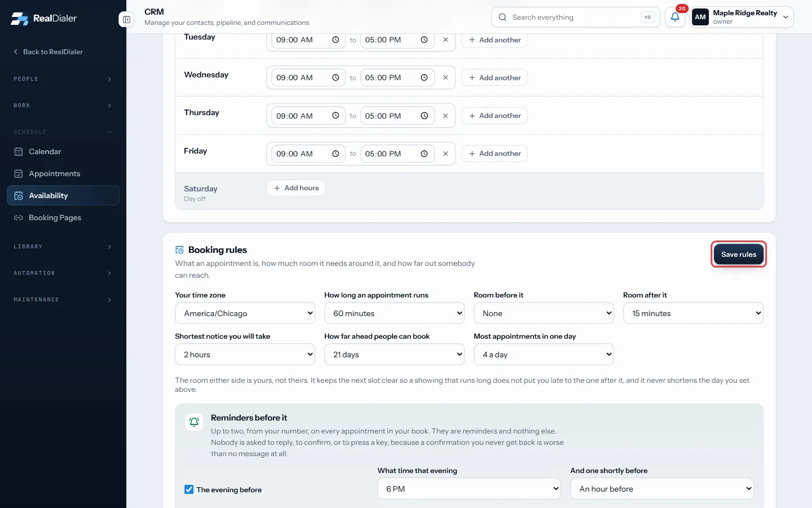
Task: Open Most appointments in one day dropdown
Action: point(544,354)
